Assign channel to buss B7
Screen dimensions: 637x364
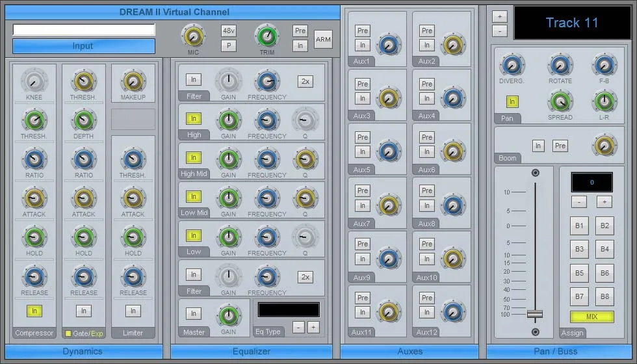[x=579, y=296]
